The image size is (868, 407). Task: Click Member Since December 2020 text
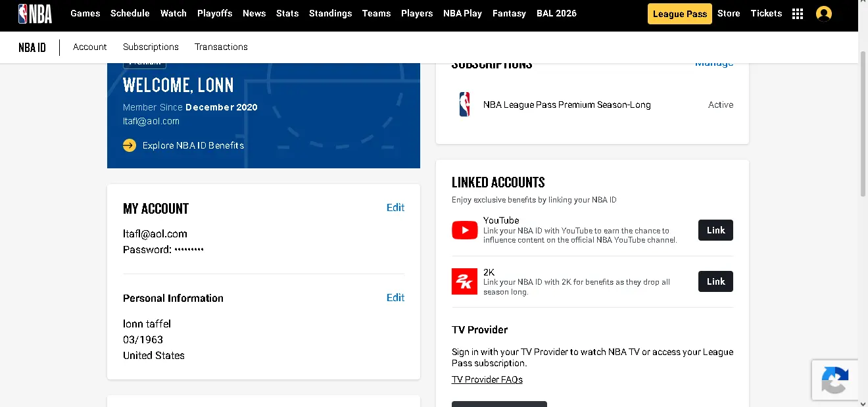190,107
